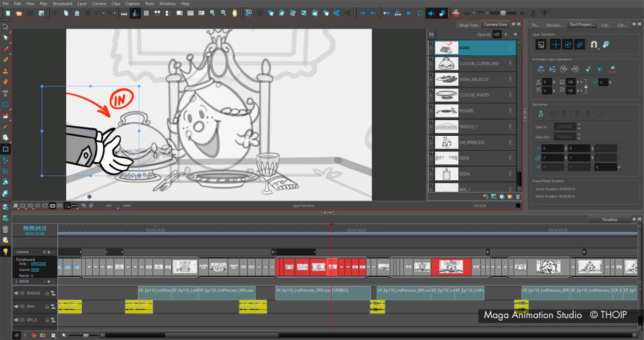The width and height of the screenshot is (644, 340).
Task: Open the LM_PRINCESS layer options menu dots
Action: pyautogui.click(x=510, y=142)
